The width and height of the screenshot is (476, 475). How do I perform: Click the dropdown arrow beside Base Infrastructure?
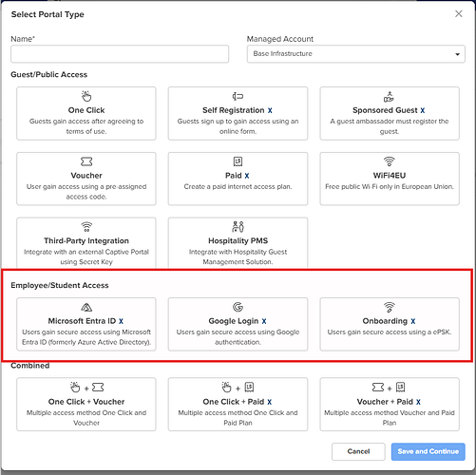pyautogui.click(x=457, y=54)
